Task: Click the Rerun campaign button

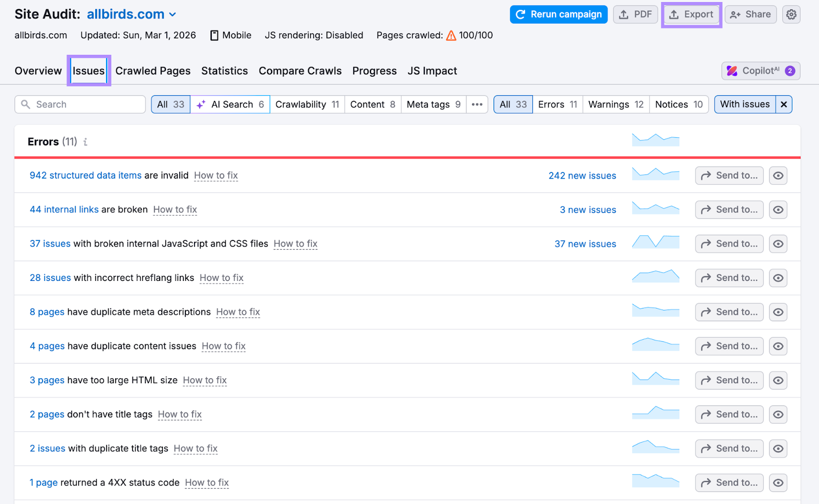Action: [558, 14]
